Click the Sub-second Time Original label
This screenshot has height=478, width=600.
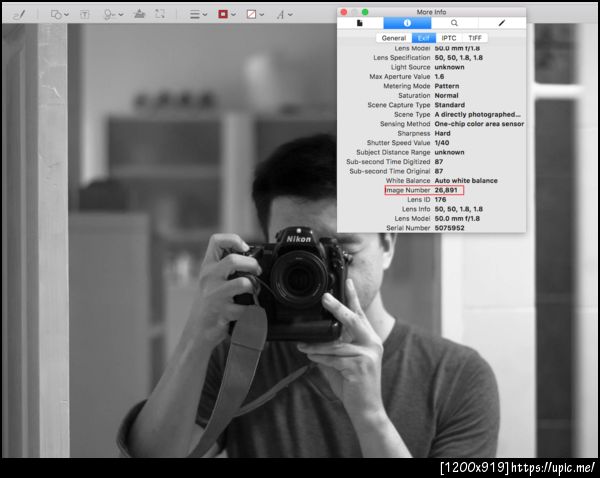click(390, 171)
